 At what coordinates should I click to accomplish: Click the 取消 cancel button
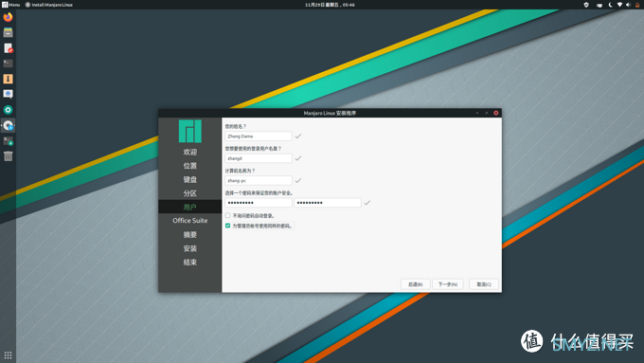point(484,284)
